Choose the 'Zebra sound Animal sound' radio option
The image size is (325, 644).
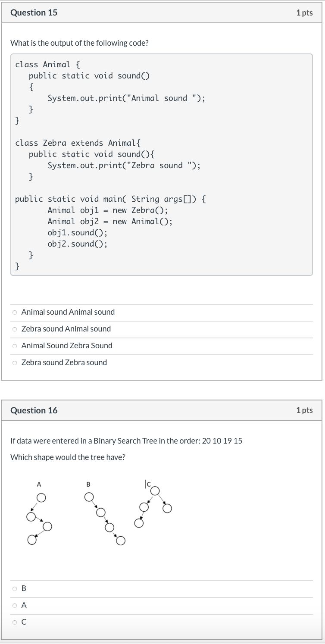pos(15,329)
